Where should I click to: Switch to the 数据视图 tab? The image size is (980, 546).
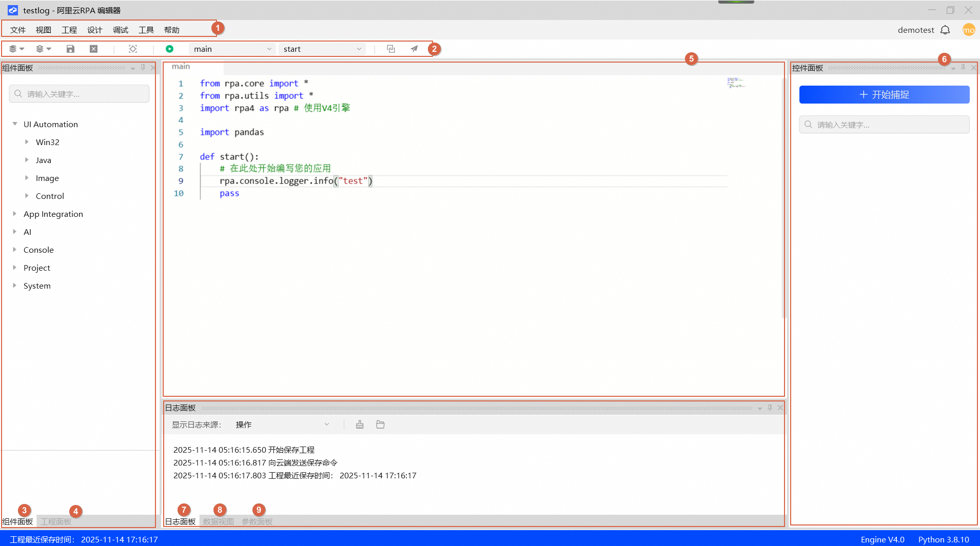[x=219, y=521]
